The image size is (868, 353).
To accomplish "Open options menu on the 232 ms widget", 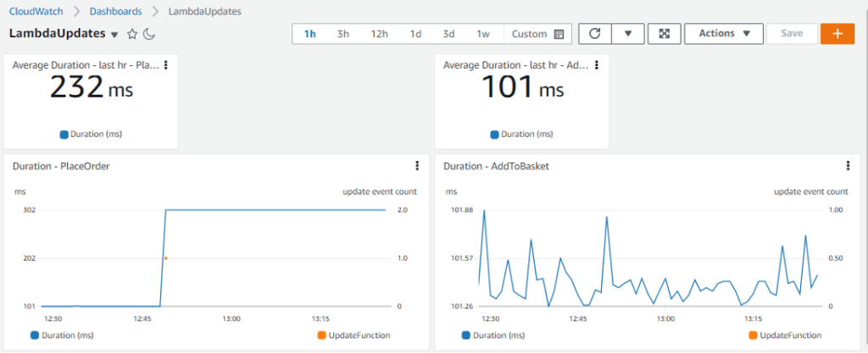I will 165,65.
